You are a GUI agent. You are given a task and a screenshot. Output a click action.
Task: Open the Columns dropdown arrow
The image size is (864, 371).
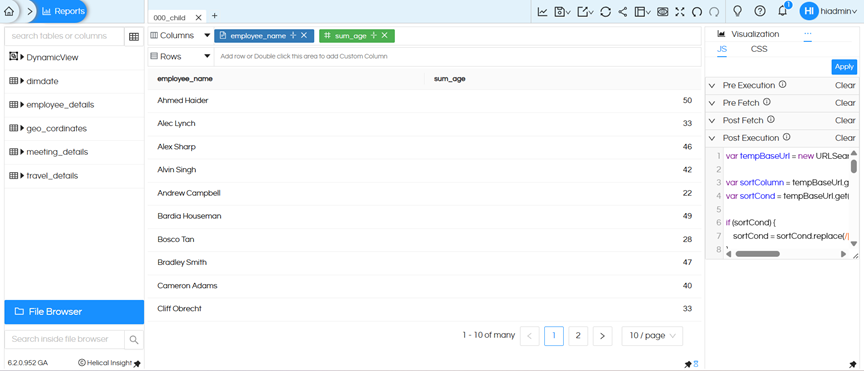click(x=207, y=35)
